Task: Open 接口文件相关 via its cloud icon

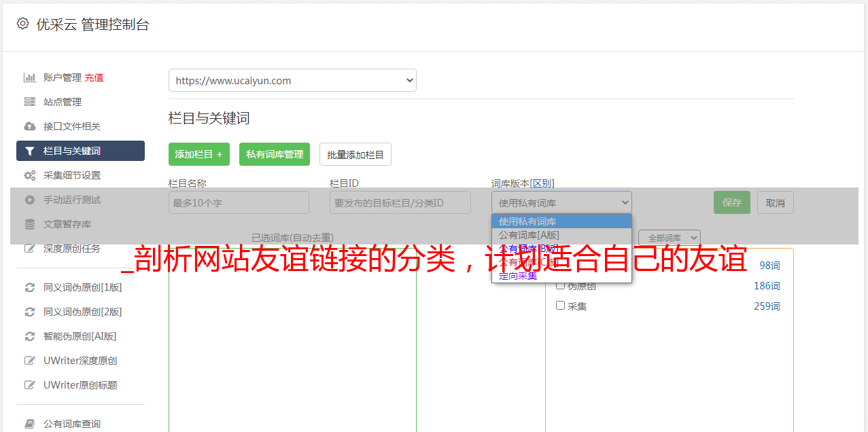Action: [29, 126]
